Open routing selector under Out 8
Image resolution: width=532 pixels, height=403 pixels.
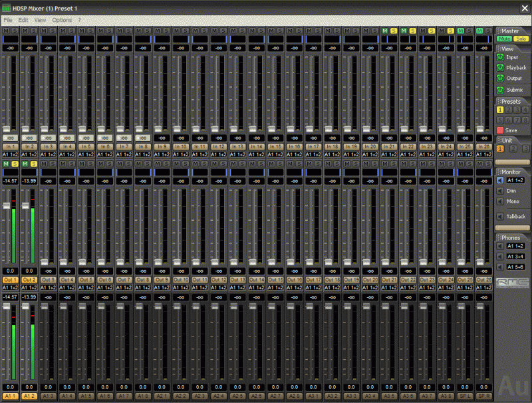(143, 288)
